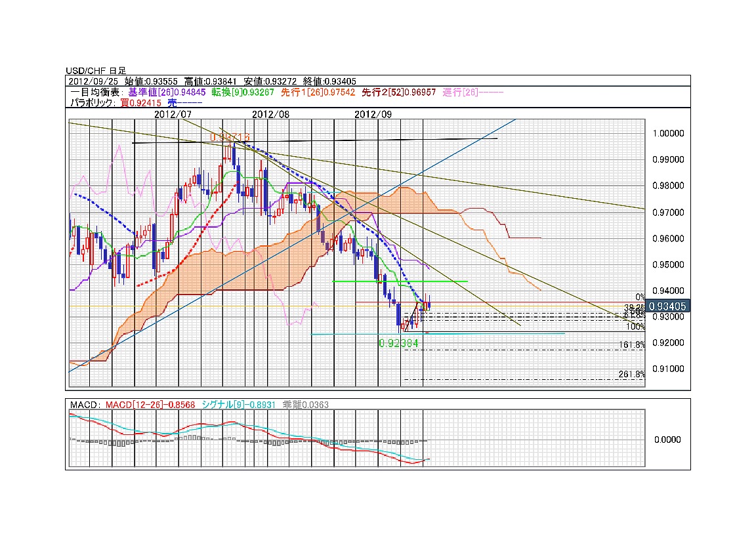Viewport: 756px width, 534px height.
Task: Select the 2012/08 date marker
Action: [x=271, y=113]
